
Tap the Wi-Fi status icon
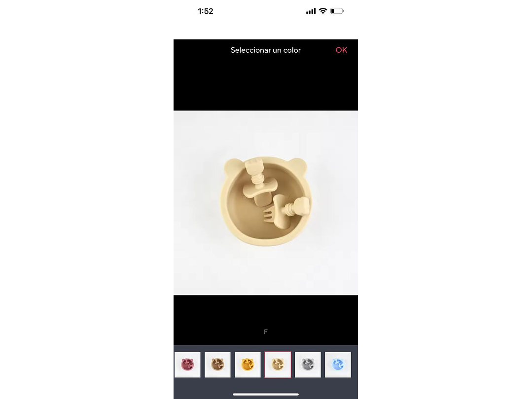click(x=323, y=11)
